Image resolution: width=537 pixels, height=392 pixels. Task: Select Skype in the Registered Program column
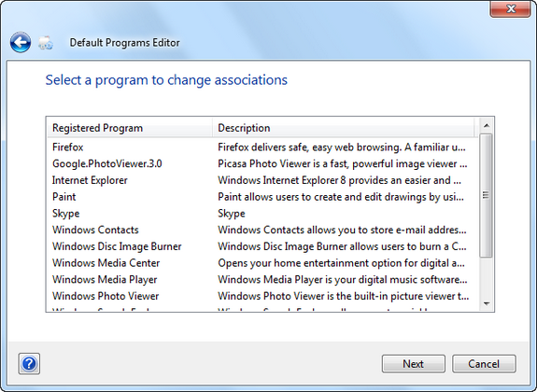pos(65,214)
